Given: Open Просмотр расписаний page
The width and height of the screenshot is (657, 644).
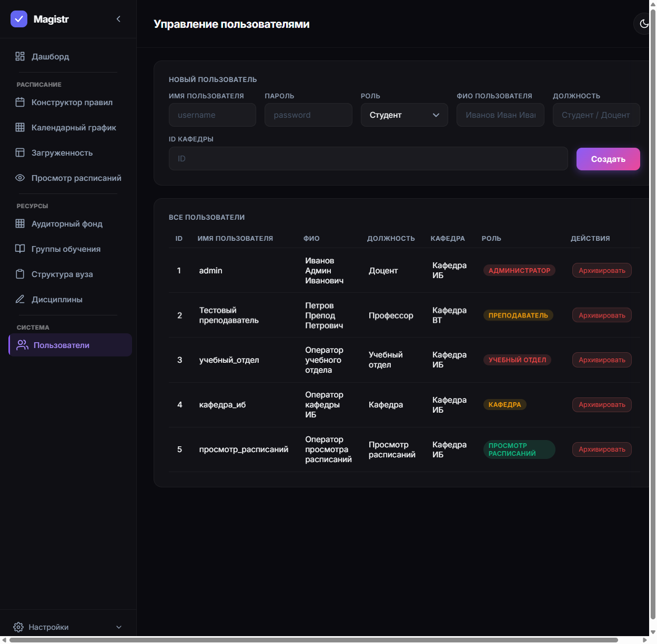Looking at the screenshot, I should tap(76, 178).
